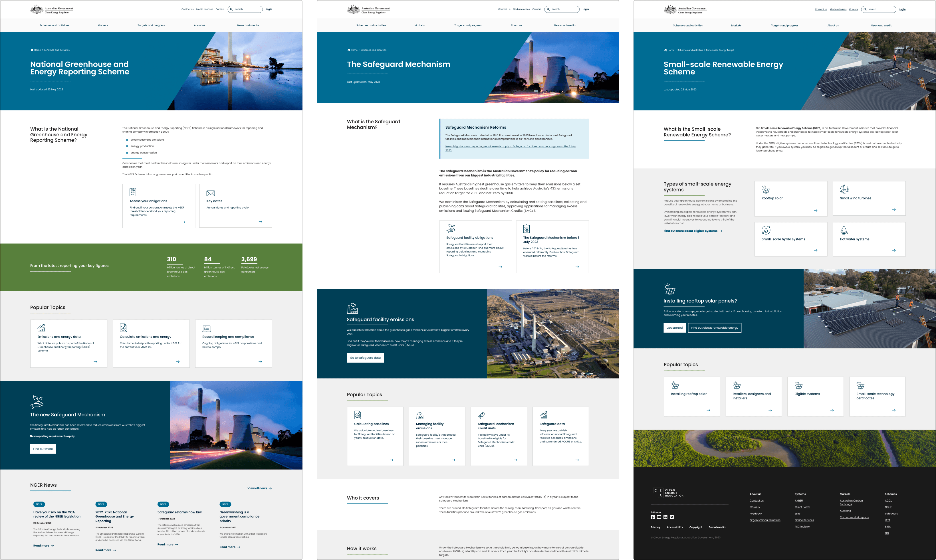Click the Hot water systems droplet icon

point(844,230)
